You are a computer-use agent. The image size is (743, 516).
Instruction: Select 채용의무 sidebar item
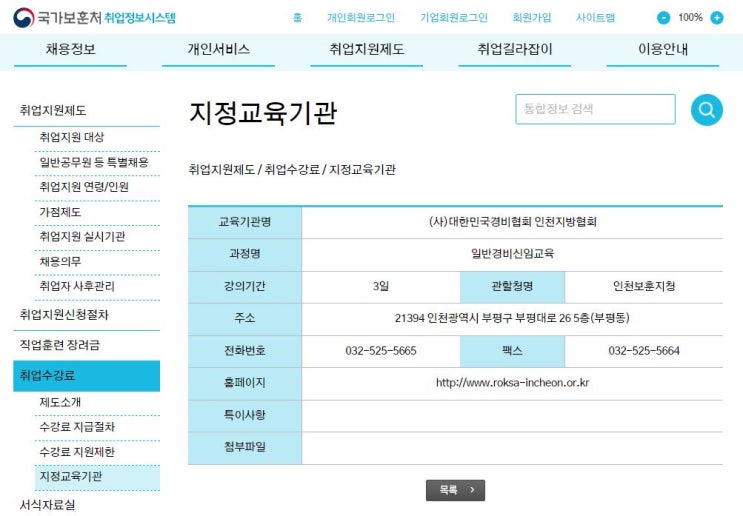[60, 262]
